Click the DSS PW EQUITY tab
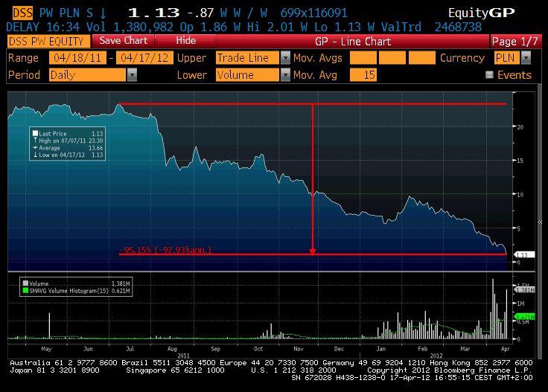This screenshot has height=392, width=548. (46, 41)
